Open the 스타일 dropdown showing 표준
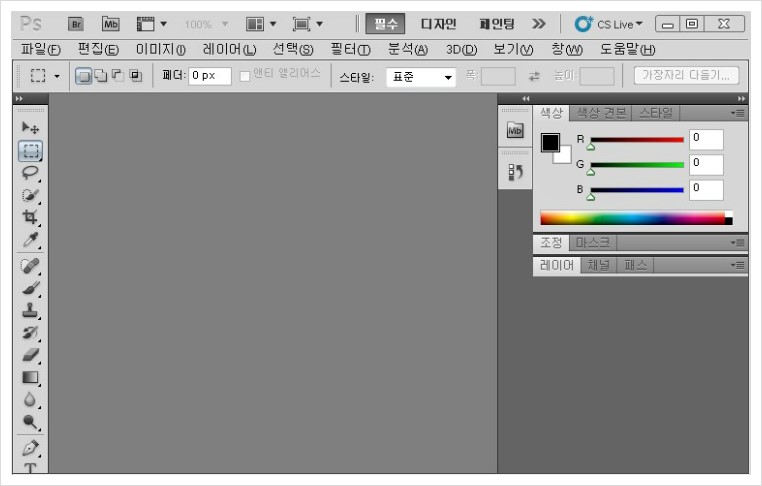Viewport: 762px width, 486px height. pyautogui.click(x=420, y=76)
